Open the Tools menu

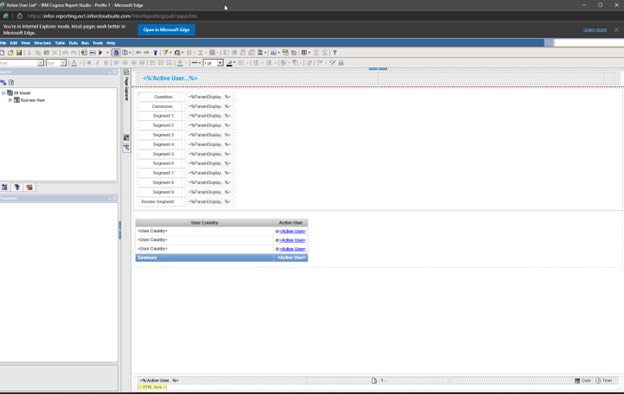[98, 43]
